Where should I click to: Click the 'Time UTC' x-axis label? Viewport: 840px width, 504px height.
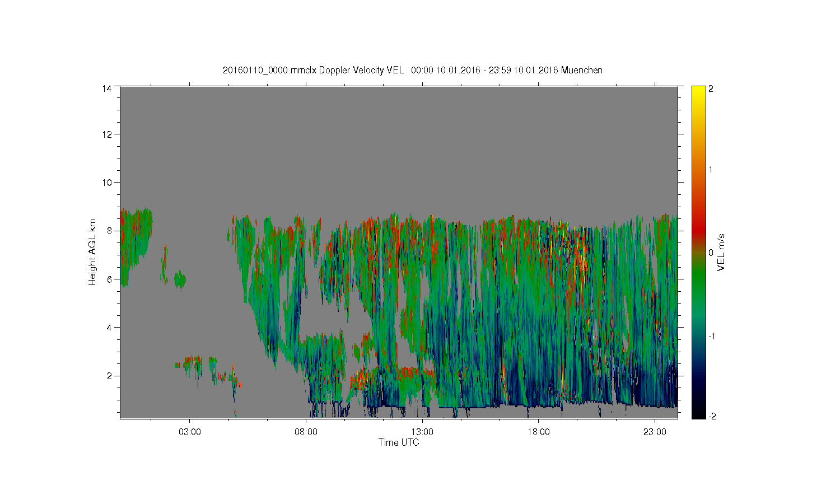coord(399,442)
